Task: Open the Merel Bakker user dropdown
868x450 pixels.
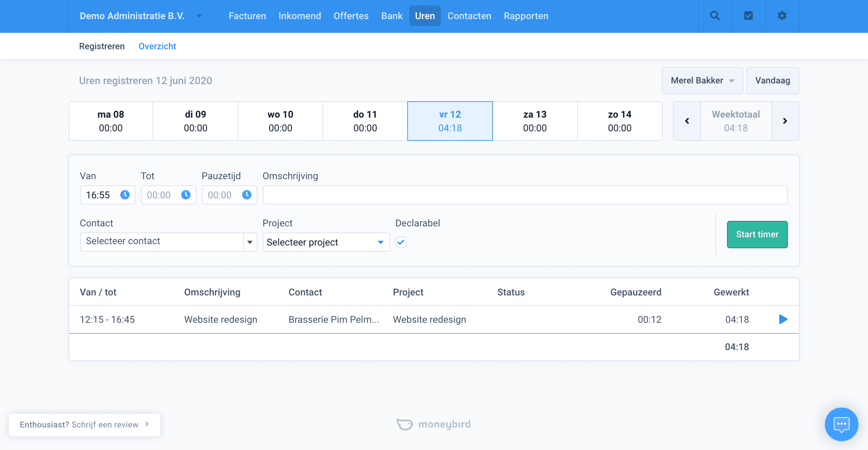Action: (702, 81)
